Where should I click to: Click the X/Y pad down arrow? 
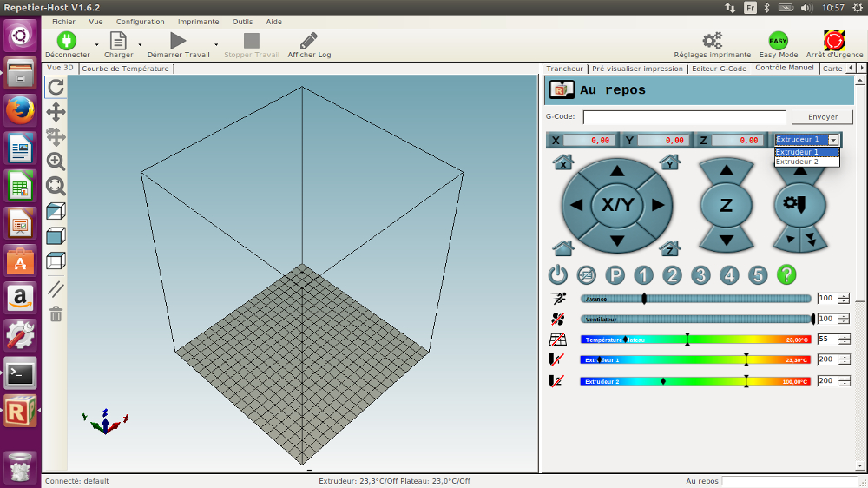click(x=617, y=241)
